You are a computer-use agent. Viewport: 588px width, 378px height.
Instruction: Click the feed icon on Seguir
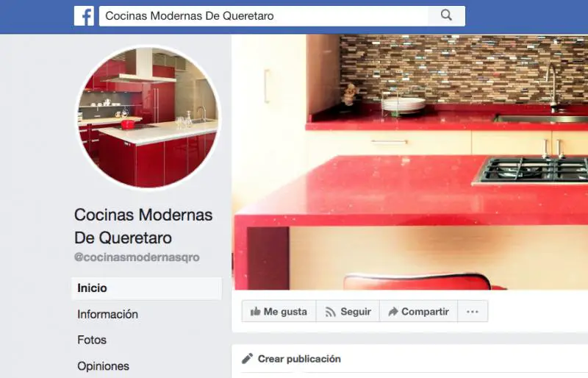coord(330,312)
